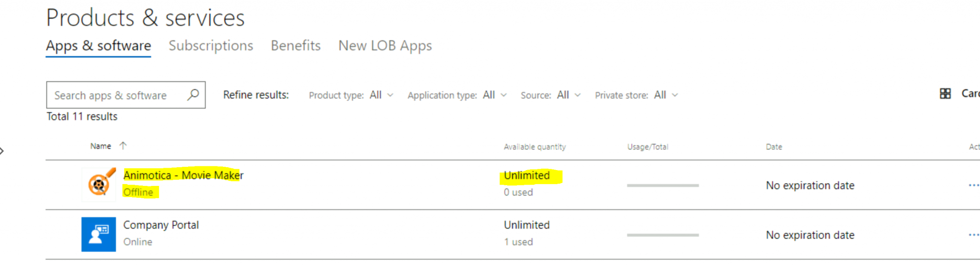The height and width of the screenshot is (265, 980).
Task: Click the Refine results label
Action: tap(256, 95)
